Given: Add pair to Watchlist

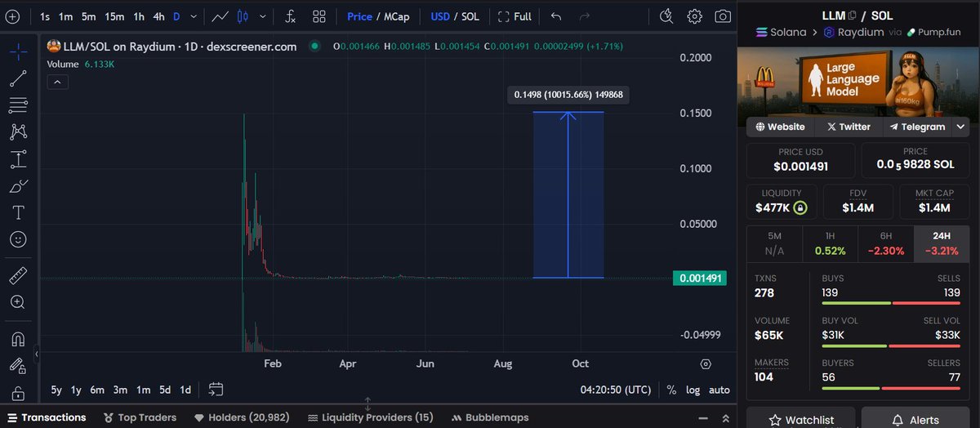Looking at the screenshot, I should (801, 420).
